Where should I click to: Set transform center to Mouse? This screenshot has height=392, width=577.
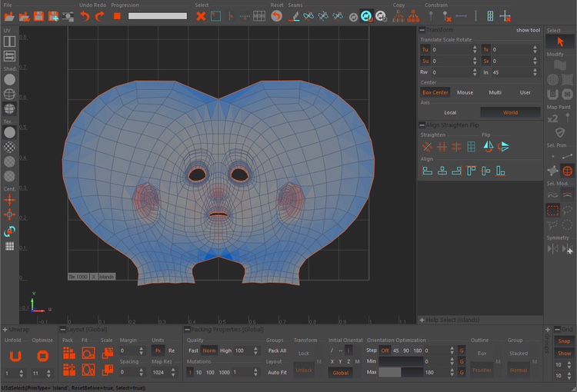click(465, 92)
